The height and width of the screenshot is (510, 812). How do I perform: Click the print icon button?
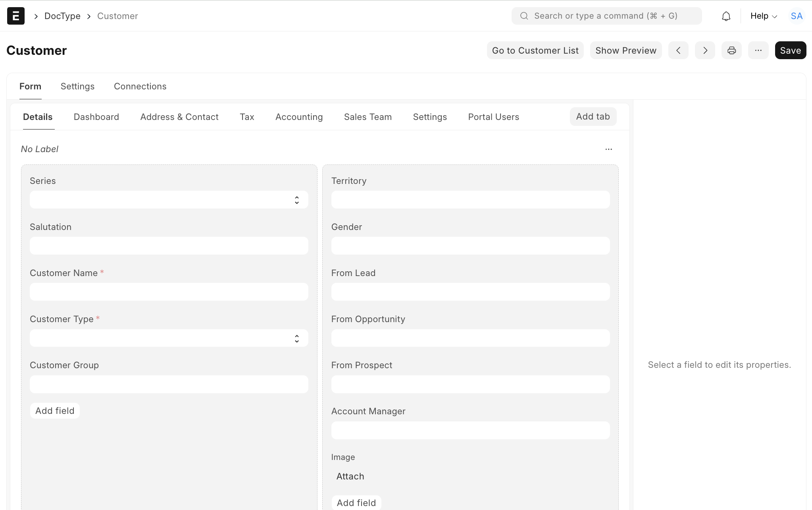731,50
